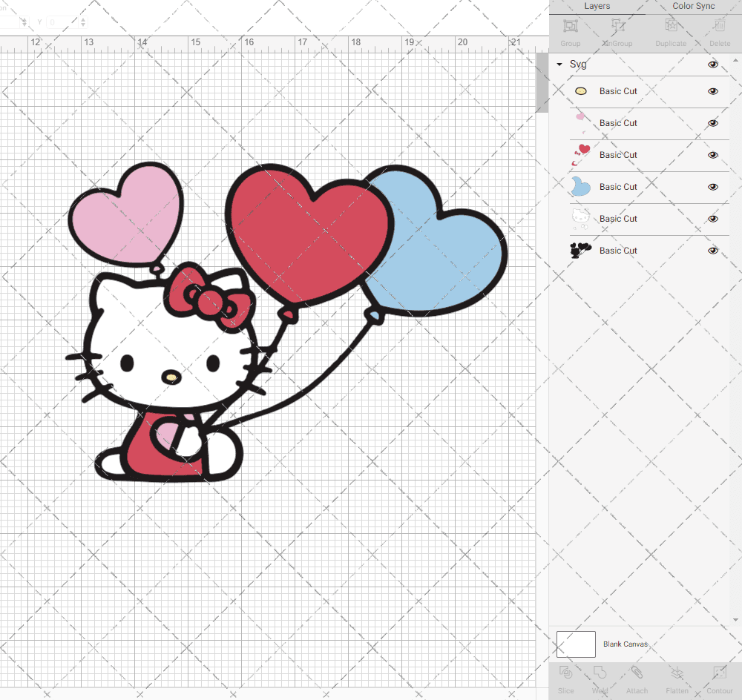Click the Y position input field
The height and width of the screenshot is (700, 742).
pos(62,22)
